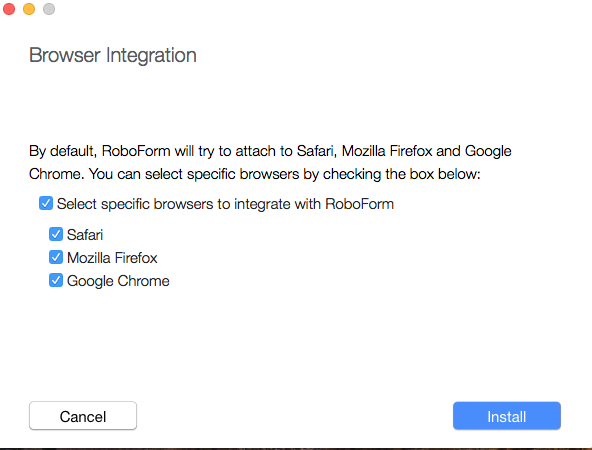Click the Google Chrome label text
Screen dimensions: 592x450
[118, 281]
